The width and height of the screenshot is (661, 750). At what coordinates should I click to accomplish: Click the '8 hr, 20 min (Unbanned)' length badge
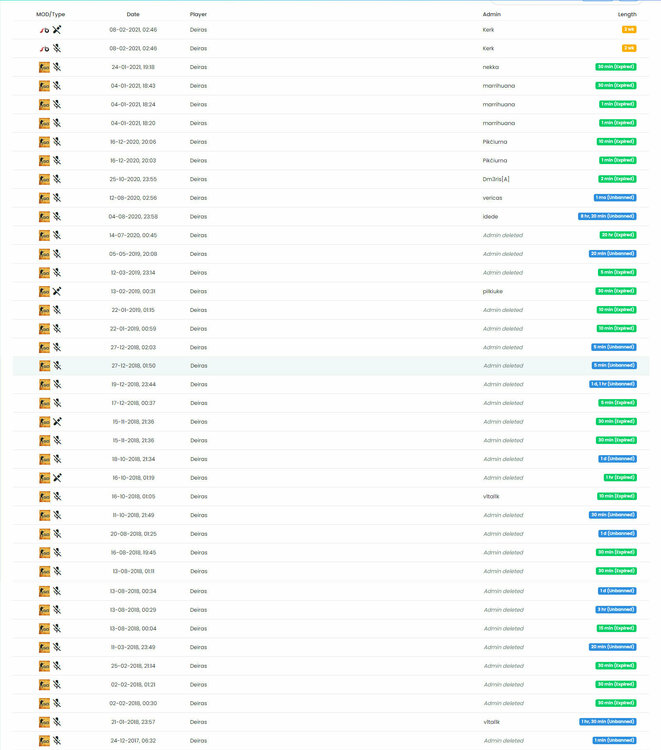[607, 216]
